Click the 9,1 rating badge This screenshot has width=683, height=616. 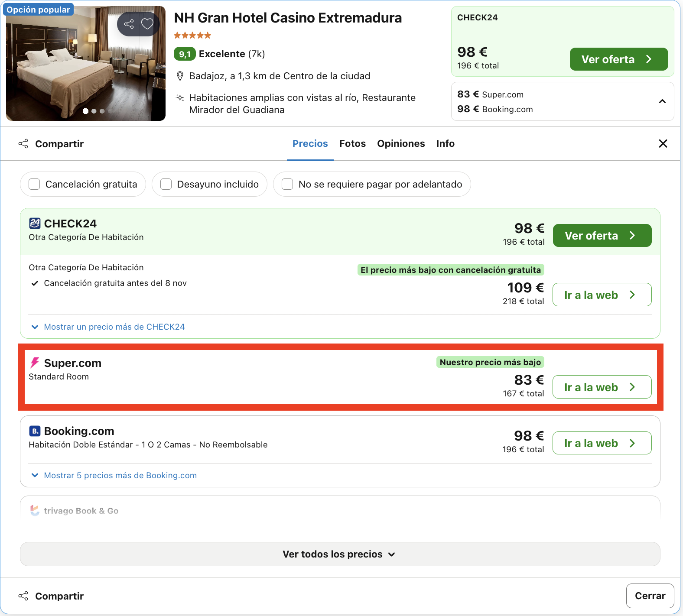tap(185, 54)
